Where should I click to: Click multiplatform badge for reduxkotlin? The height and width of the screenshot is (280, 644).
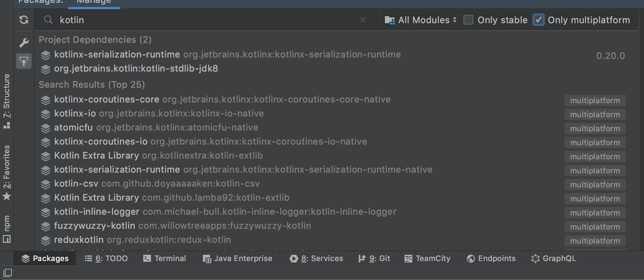pyautogui.click(x=595, y=241)
